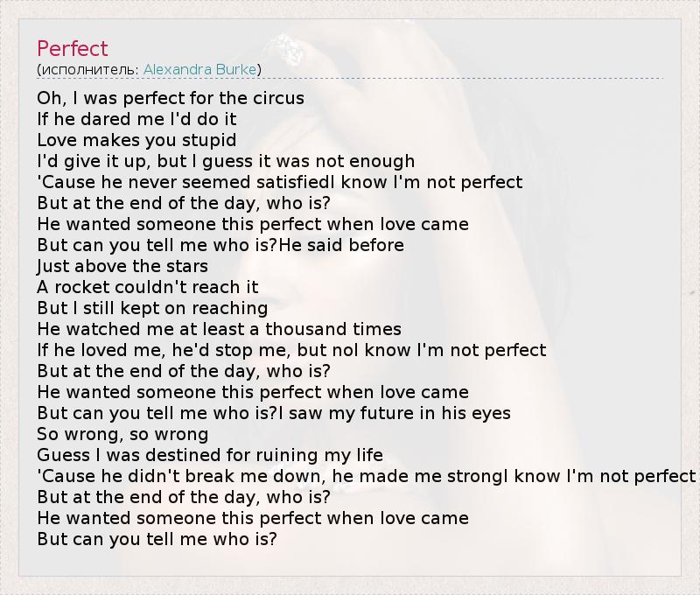Click the song title "Perfect"
This screenshot has width=700, height=595.
coord(73,48)
